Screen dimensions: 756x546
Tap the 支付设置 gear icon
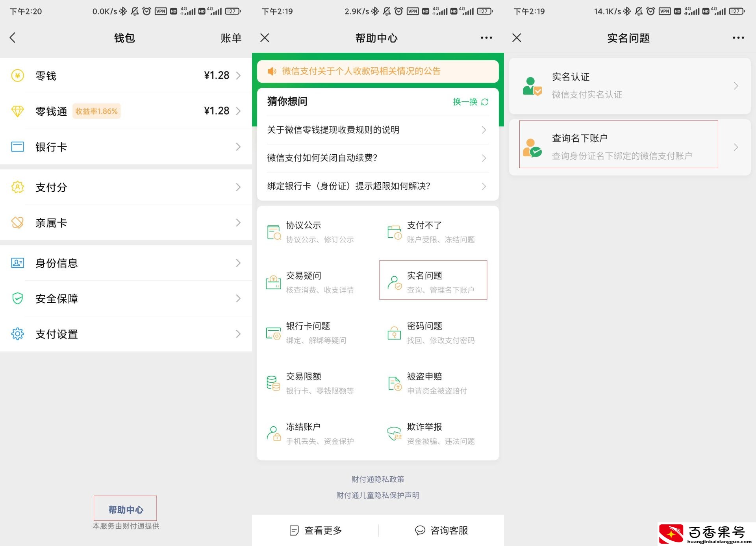[17, 334]
